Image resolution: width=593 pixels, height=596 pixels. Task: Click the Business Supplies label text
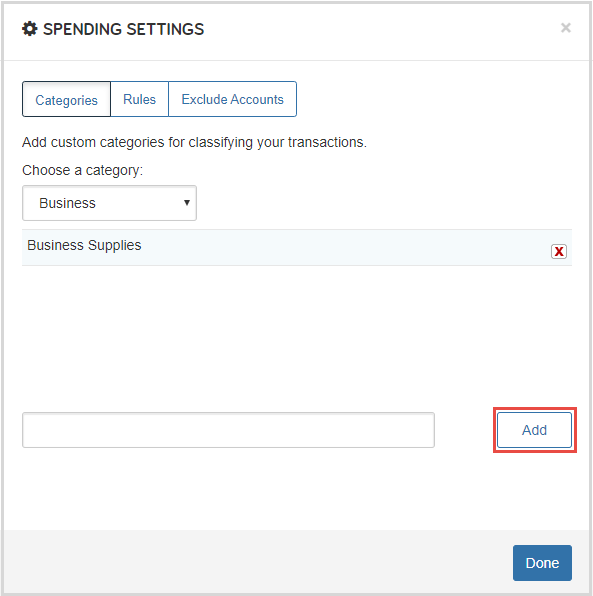point(84,245)
